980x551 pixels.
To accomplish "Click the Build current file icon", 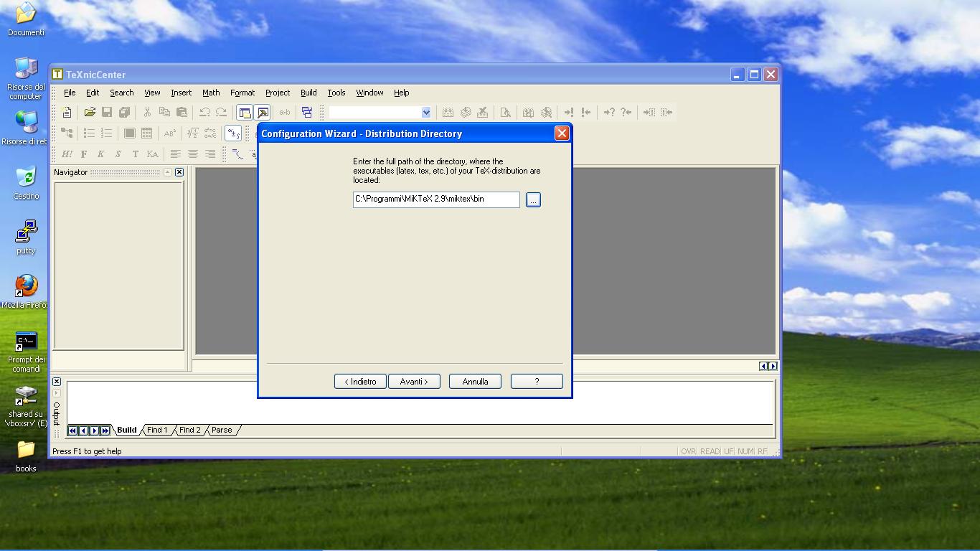I will click(x=448, y=112).
